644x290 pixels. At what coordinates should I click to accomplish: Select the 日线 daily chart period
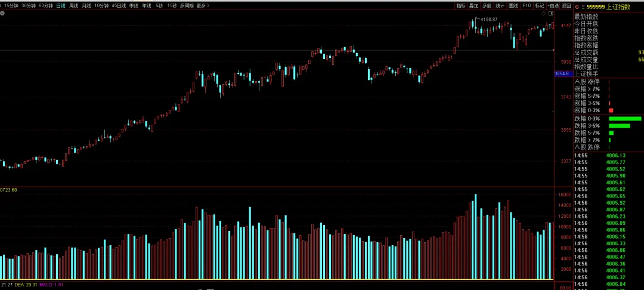(61, 6)
